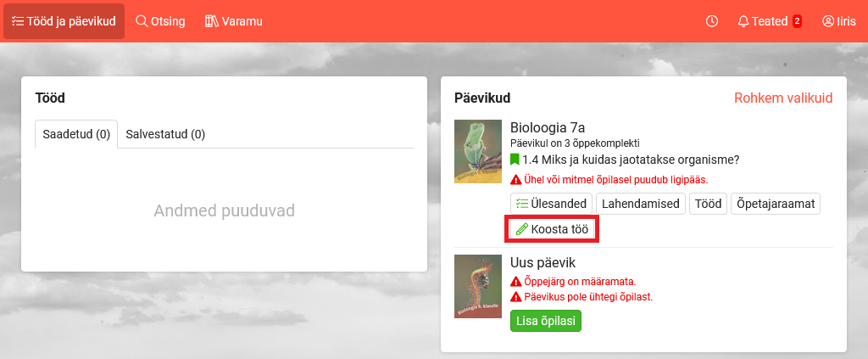Viewport: 868px width, 359px height.
Task: Click the green Lisa õpilasi button
Action: 545,321
